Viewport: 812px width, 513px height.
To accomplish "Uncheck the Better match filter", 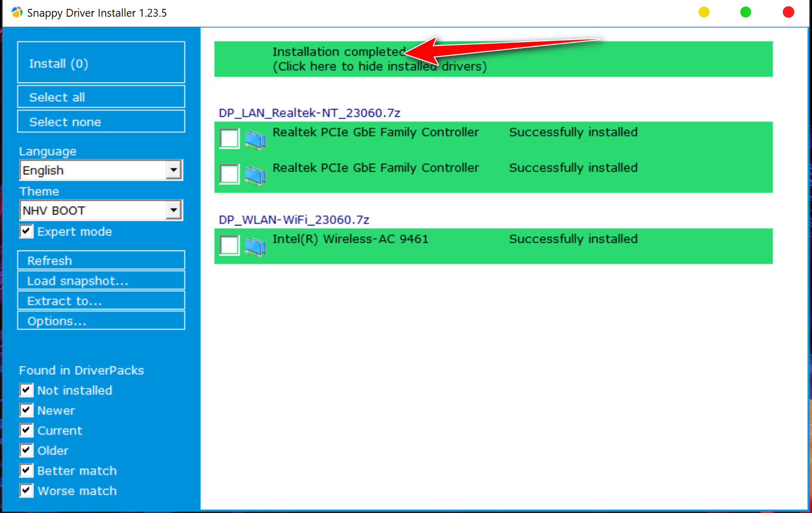I will (x=26, y=470).
